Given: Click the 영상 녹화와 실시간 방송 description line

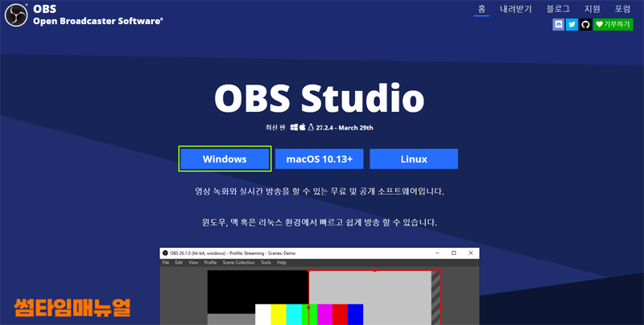Looking at the screenshot, I should (x=319, y=191).
